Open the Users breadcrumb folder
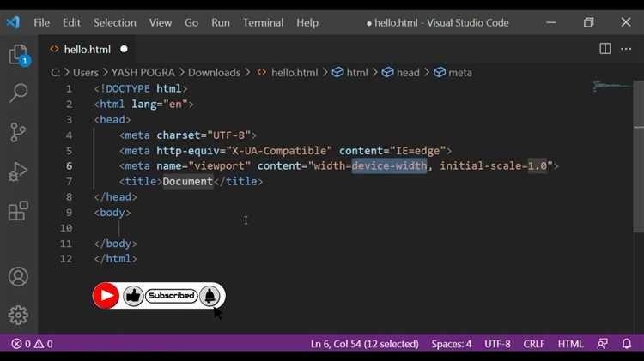The image size is (644, 361). pos(85,73)
